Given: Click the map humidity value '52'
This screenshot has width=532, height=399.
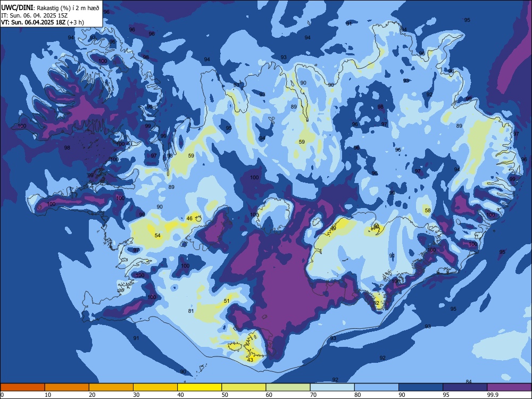Looking at the screenshot, I should coord(376,303).
